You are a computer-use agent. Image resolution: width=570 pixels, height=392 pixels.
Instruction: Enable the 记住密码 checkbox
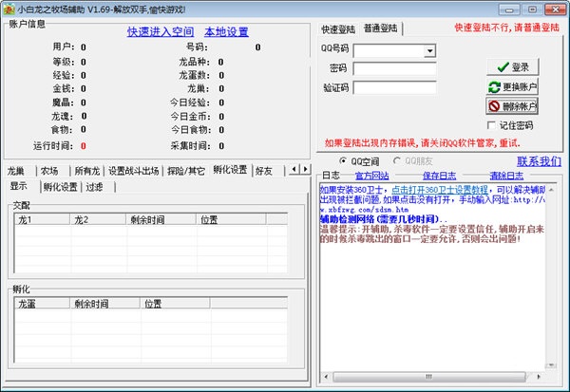point(491,125)
